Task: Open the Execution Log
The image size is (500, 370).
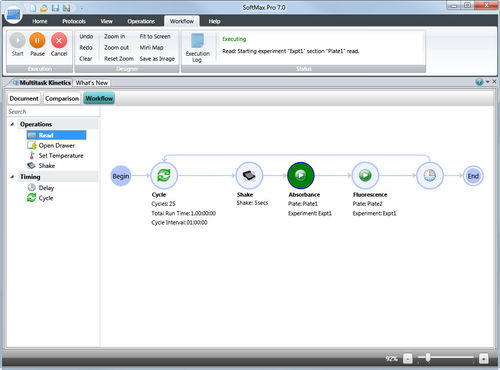Action: [197, 48]
